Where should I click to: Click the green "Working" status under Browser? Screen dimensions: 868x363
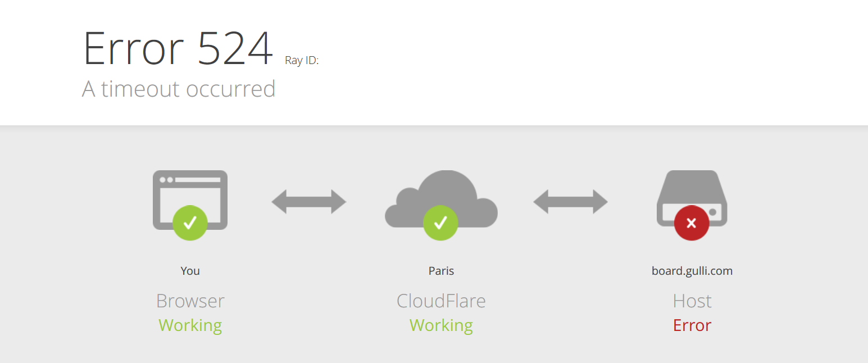coord(190,326)
